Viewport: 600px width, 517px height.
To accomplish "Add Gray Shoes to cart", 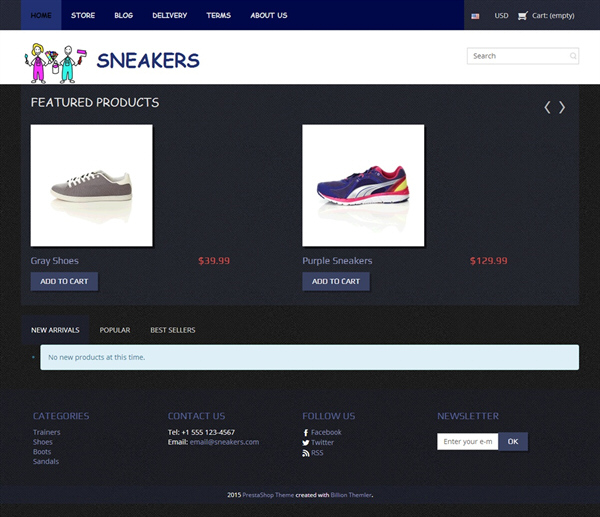I will pyautogui.click(x=64, y=281).
